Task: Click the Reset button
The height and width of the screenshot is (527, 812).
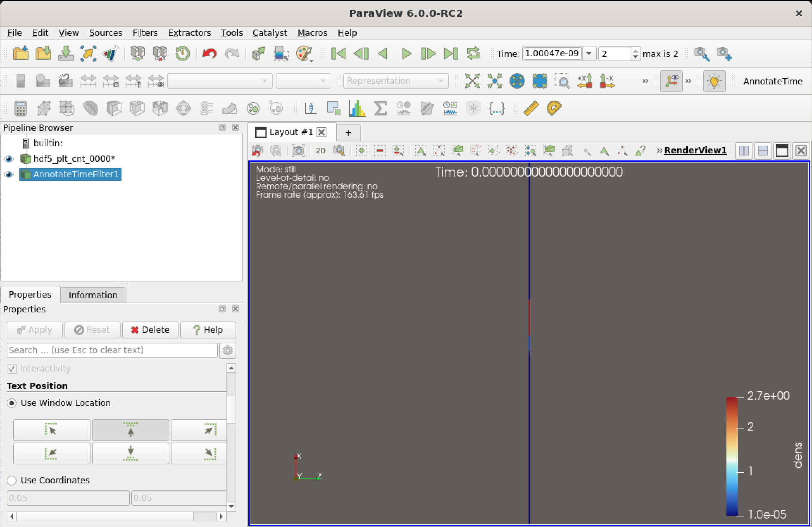Action: (x=92, y=330)
